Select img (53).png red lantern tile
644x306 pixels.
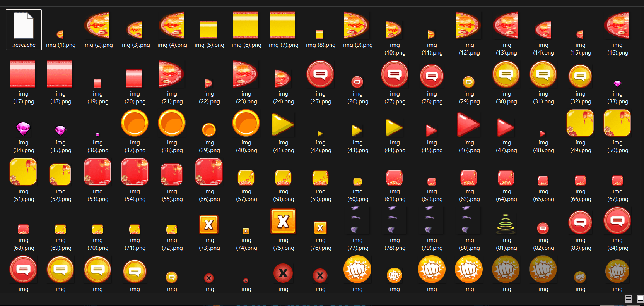tap(97, 172)
